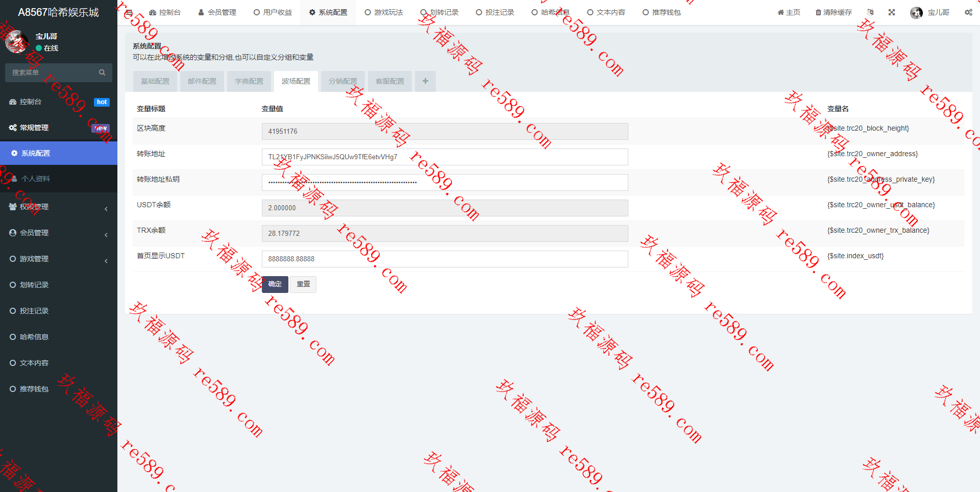Screen dimensions: 980x492
Task: Open the control sidebar gears icon
Action: pyautogui.click(x=968, y=12)
